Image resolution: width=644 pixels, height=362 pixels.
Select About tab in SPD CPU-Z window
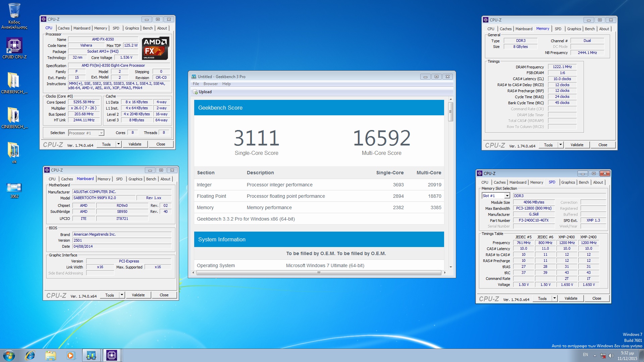(598, 182)
